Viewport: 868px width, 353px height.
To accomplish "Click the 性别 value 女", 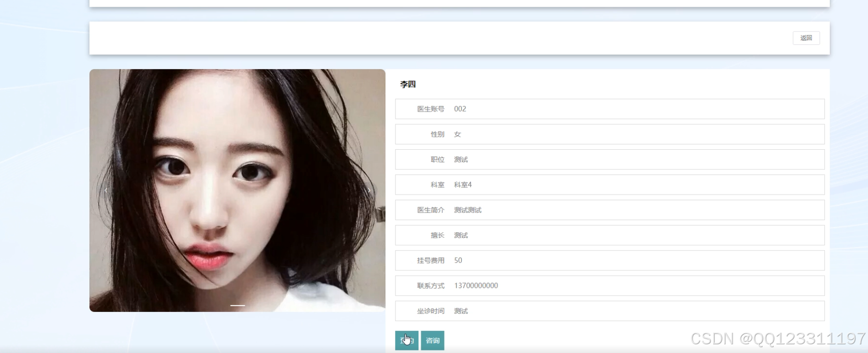I will click(457, 134).
